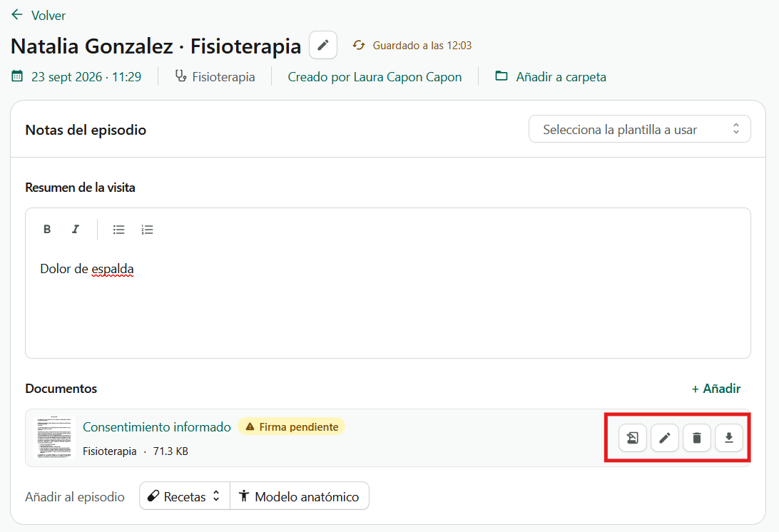Insert a bulleted list
Viewport: 779px width, 532px height.
[x=118, y=230]
